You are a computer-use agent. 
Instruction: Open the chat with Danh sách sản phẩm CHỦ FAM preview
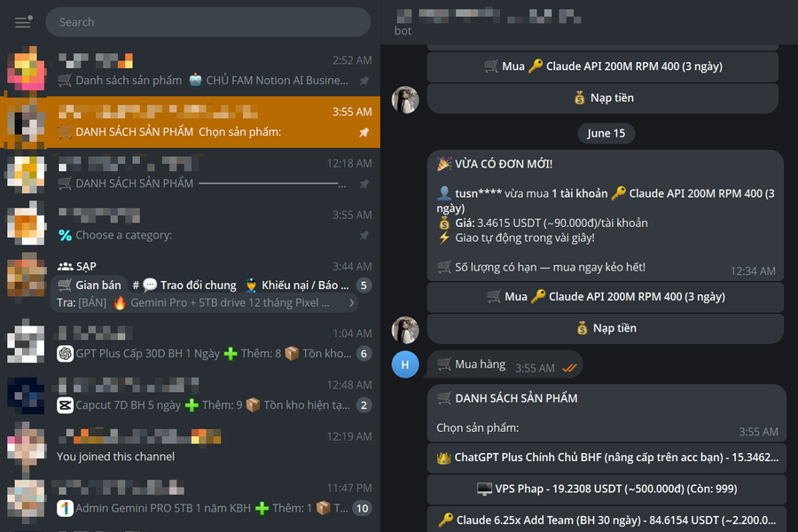pos(190,70)
